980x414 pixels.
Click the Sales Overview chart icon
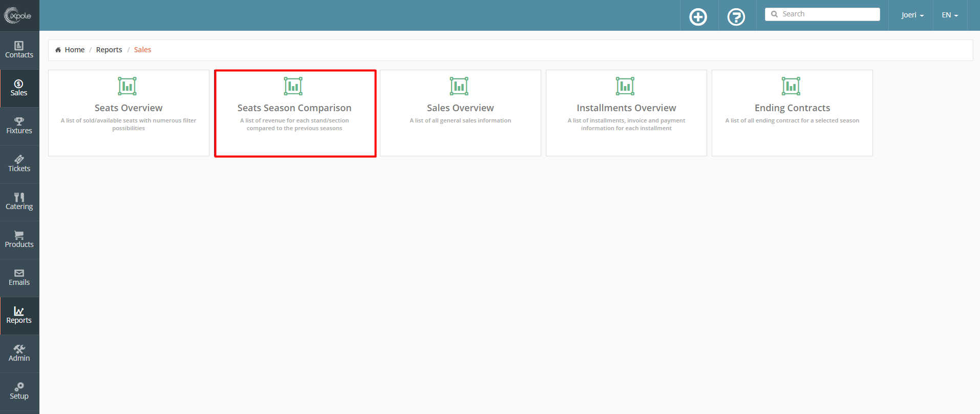click(459, 86)
